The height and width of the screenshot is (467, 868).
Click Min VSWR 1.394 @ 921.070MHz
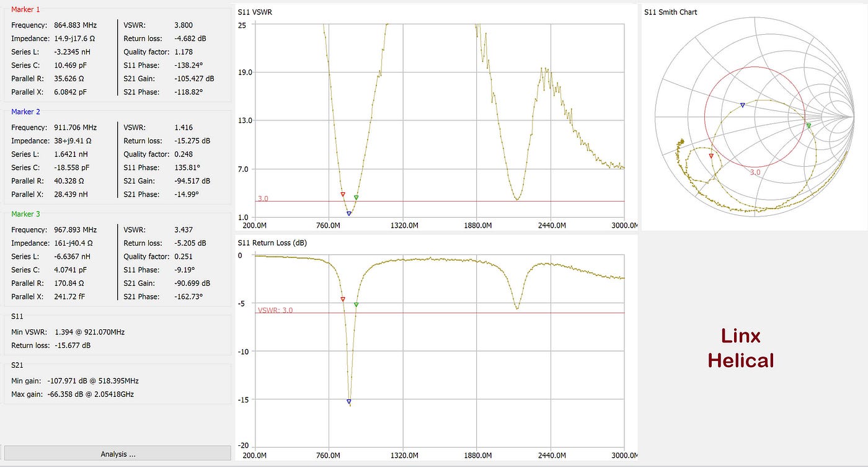[x=89, y=332]
